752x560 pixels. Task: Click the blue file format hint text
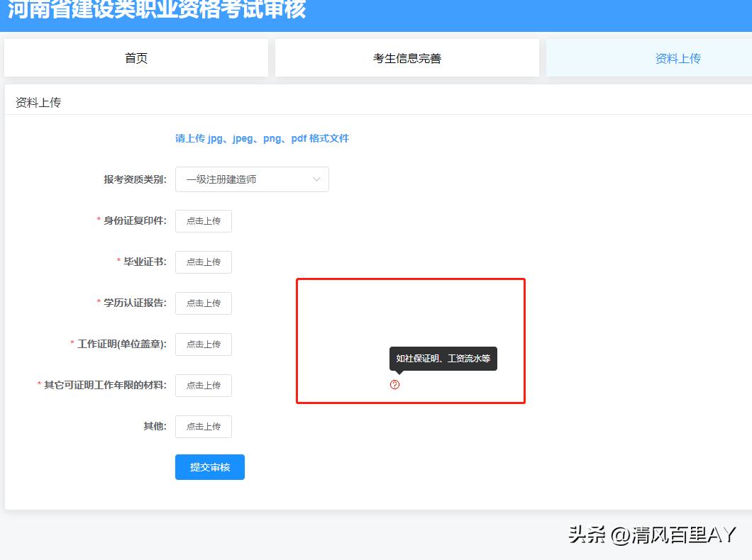click(261, 138)
